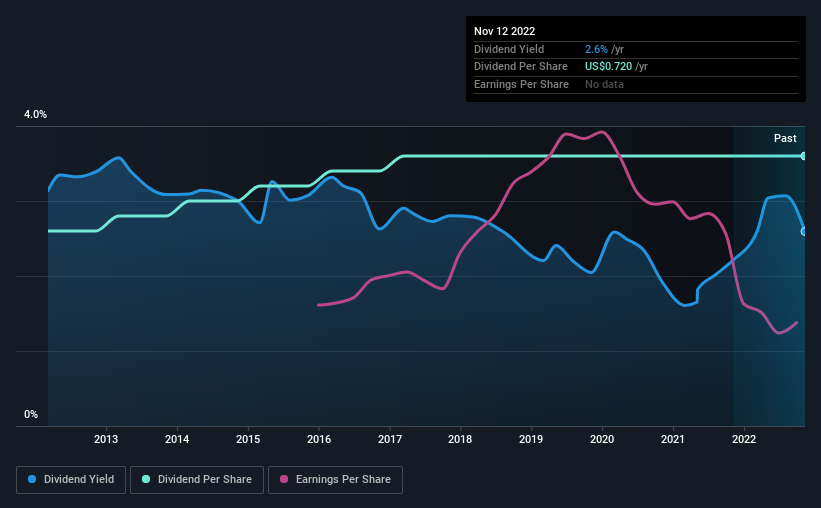Click the 2015 year on the timeline axis
This screenshot has height=508, width=821.
[x=248, y=439]
